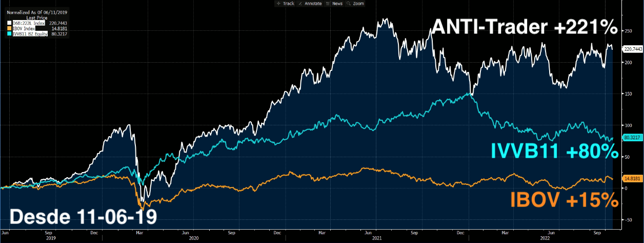Select the D6B:222L Index legend label

[x=28, y=23]
